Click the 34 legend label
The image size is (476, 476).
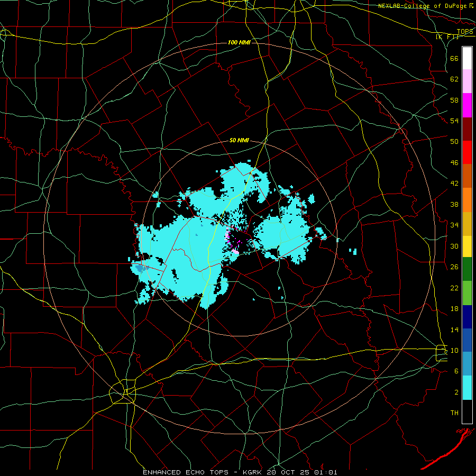coord(454,225)
